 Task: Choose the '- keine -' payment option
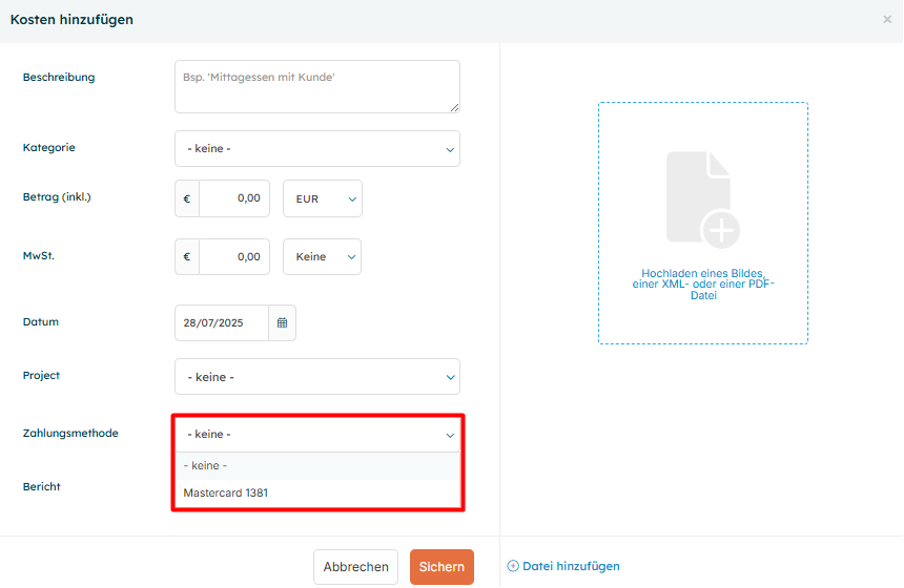[x=206, y=465]
